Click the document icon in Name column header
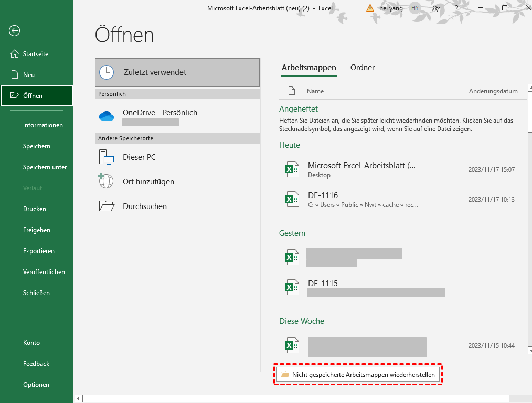 coord(292,91)
